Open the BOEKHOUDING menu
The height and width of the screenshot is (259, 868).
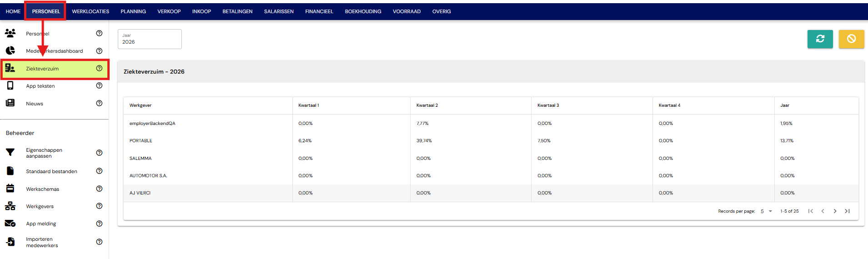pos(363,11)
